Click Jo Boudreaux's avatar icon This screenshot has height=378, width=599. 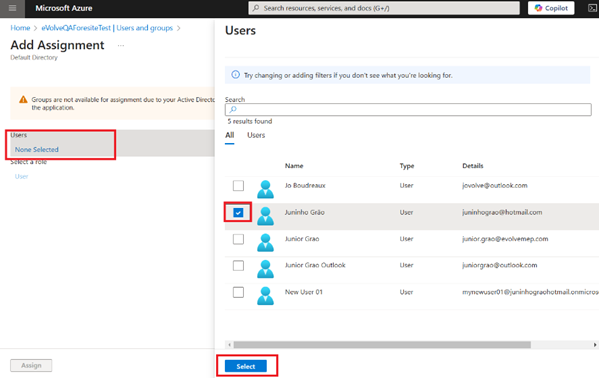coord(266,189)
